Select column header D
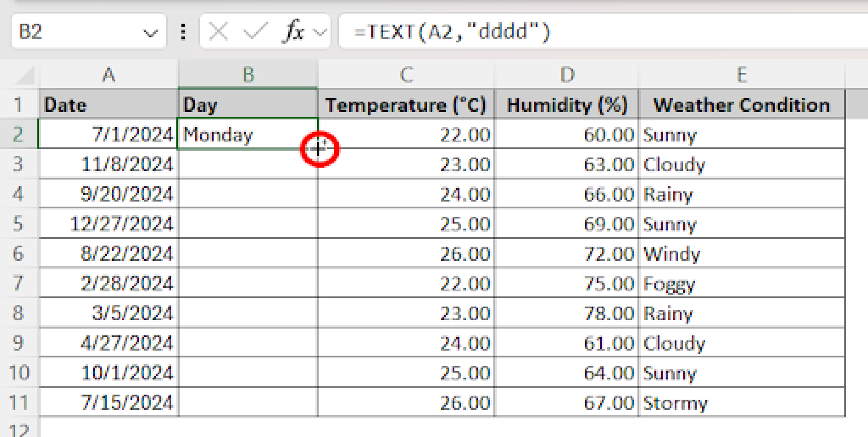The height and width of the screenshot is (437, 868). (x=567, y=74)
